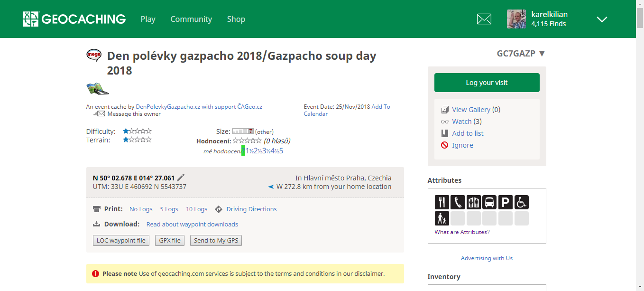Click Add to list link

coord(468,133)
